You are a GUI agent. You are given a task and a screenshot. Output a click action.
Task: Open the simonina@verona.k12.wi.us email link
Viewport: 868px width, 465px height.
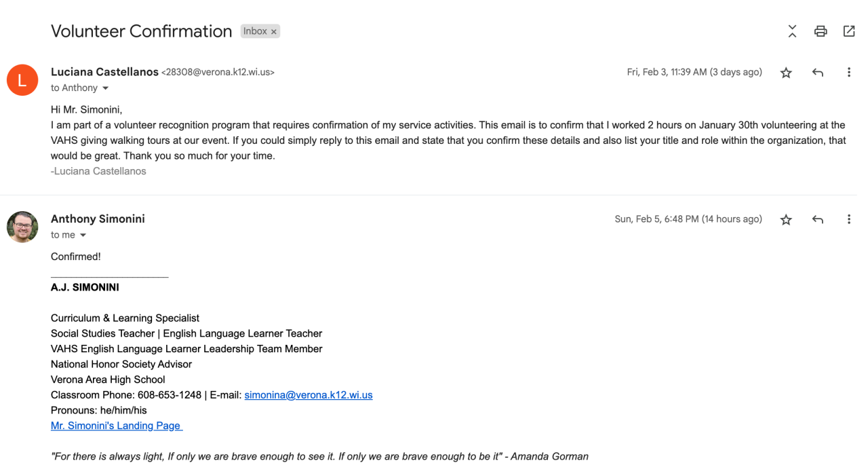(308, 395)
